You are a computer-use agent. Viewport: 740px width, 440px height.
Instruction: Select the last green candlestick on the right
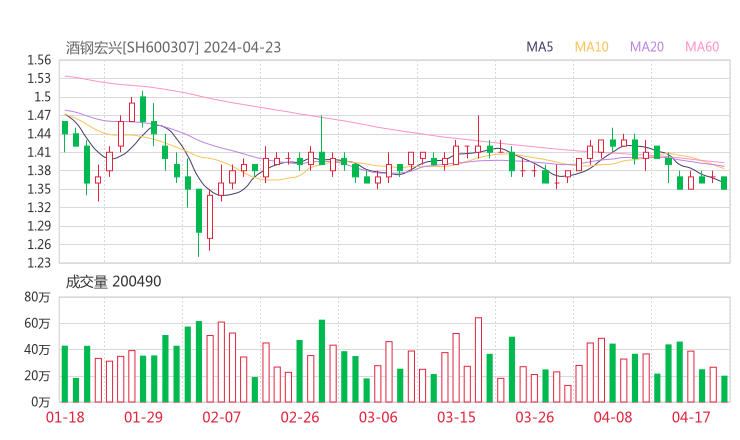coord(724,183)
